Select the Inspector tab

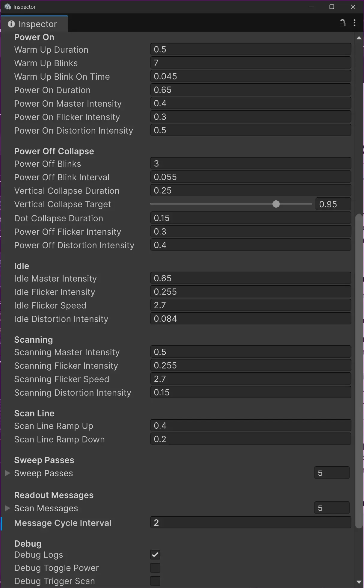tap(37, 24)
